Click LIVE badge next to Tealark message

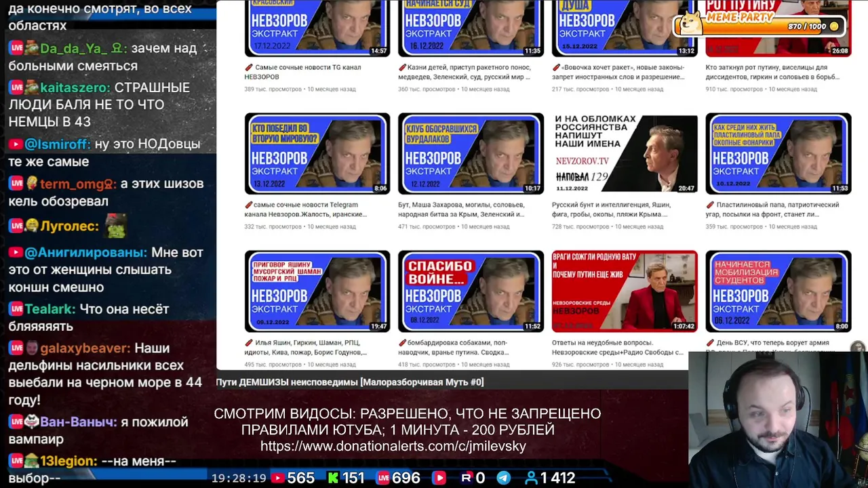(16, 309)
